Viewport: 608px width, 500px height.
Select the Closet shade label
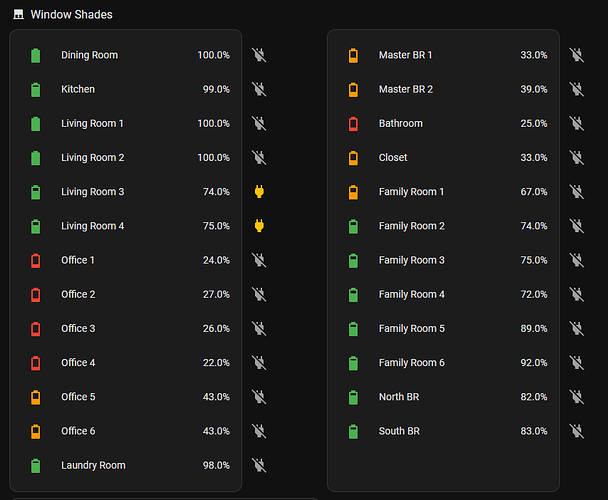click(393, 158)
